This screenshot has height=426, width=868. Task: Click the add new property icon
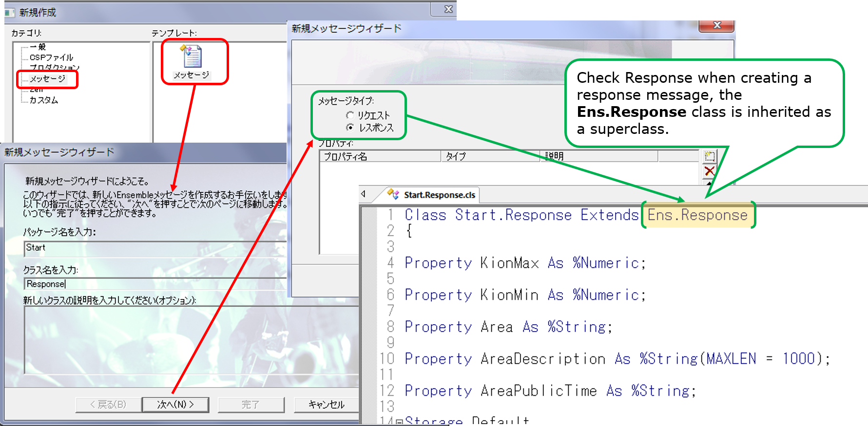(710, 156)
